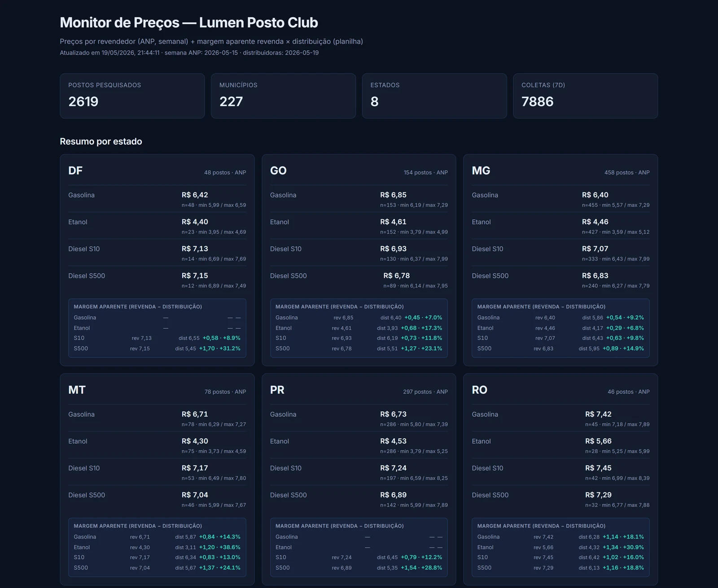Image resolution: width=718 pixels, height=588 pixels.
Task: Click MG Gasolina price R$ 6,40
Action: (x=595, y=195)
